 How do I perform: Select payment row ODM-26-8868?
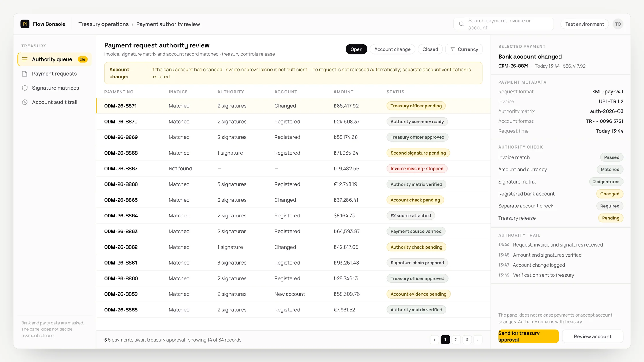point(293,153)
